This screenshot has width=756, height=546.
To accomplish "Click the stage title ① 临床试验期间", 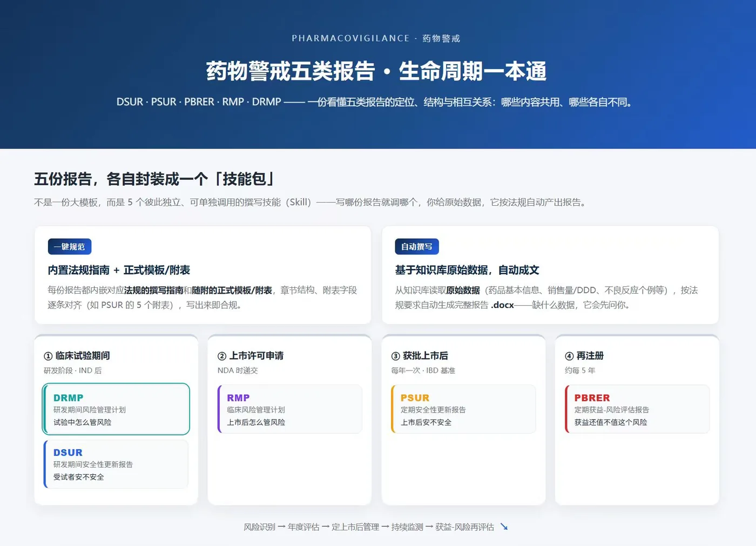I will [x=77, y=356].
